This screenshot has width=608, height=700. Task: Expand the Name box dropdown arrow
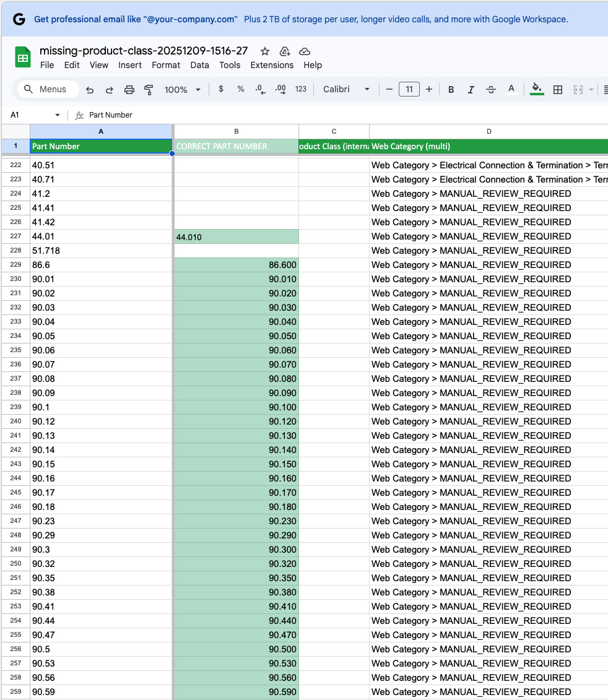[x=58, y=115]
